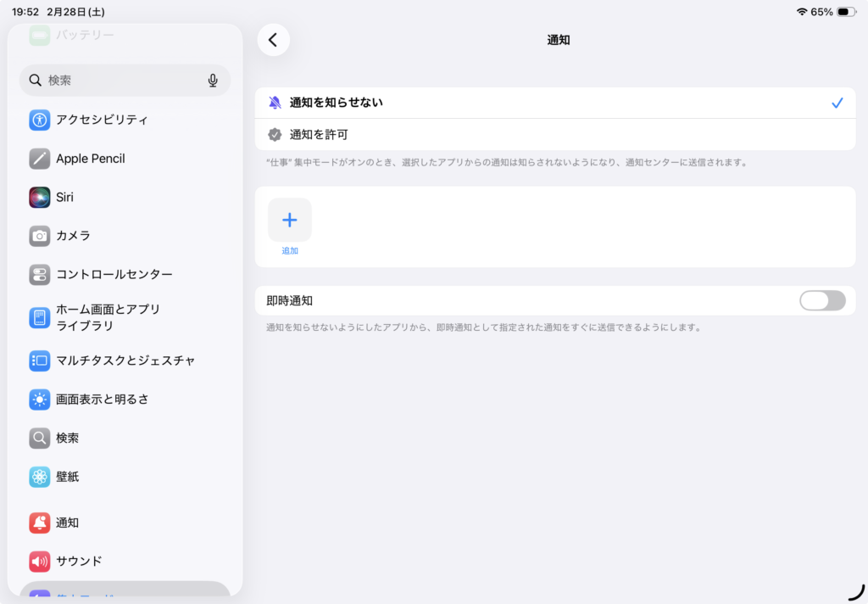This screenshot has width=868, height=604.
Task: Open コントロールセンター icon
Action: [x=40, y=275]
